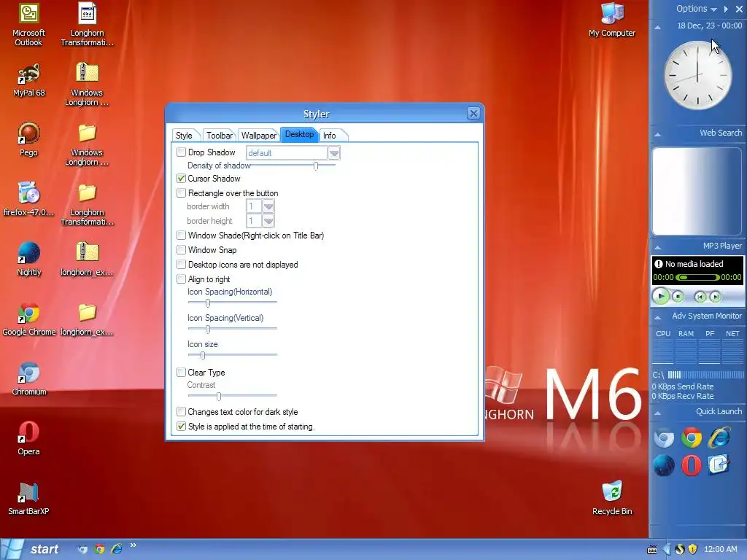Open the border width dropdown

tap(268, 206)
